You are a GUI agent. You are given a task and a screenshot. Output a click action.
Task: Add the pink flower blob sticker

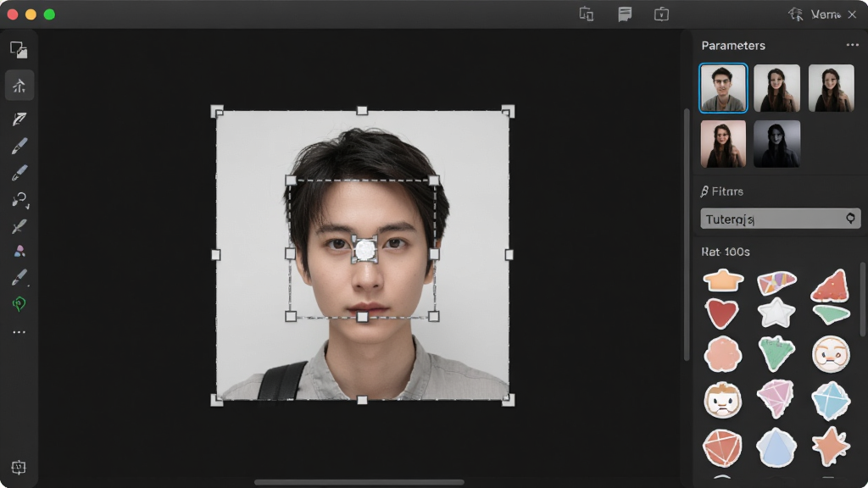[x=722, y=354]
